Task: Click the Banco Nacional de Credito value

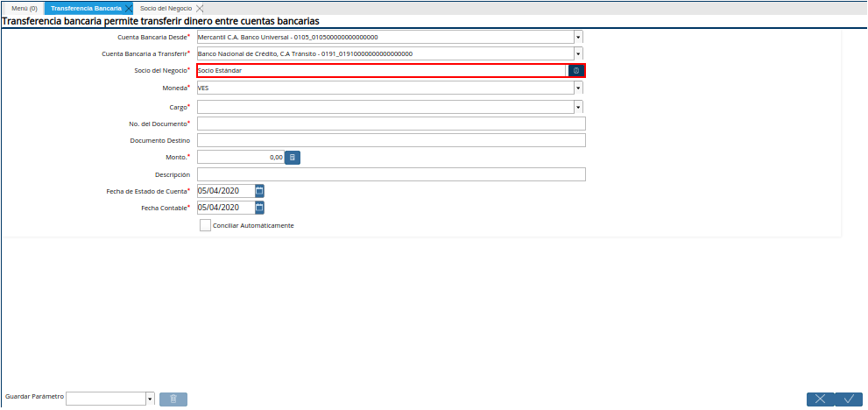Action: pyautogui.click(x=305, y=53)
